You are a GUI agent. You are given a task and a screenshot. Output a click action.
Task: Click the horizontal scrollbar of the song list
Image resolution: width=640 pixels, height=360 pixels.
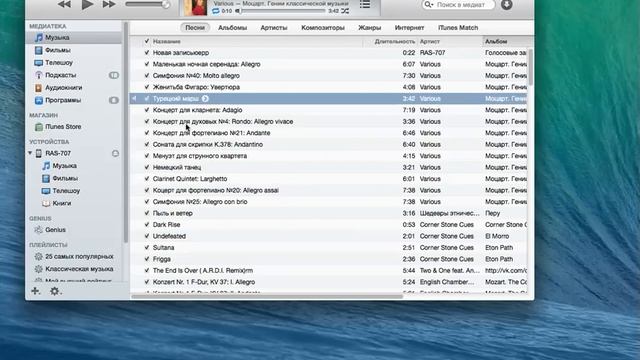tap(267, 296)
